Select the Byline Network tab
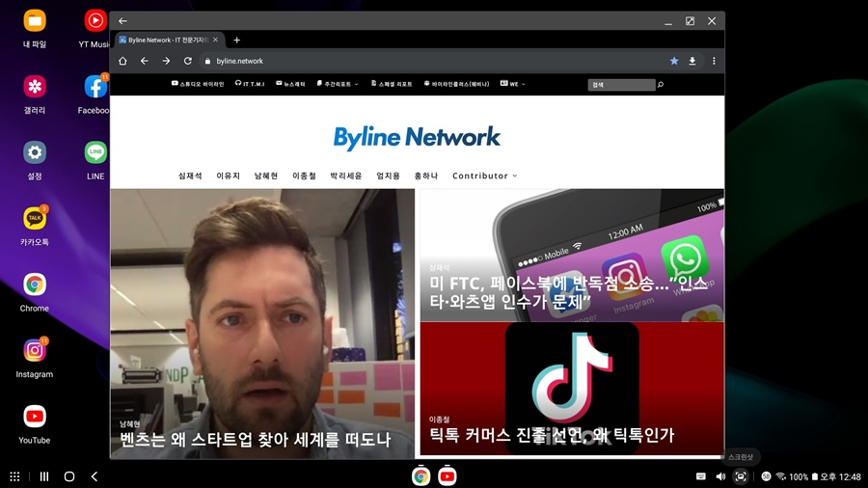 [x=169, y=40]
